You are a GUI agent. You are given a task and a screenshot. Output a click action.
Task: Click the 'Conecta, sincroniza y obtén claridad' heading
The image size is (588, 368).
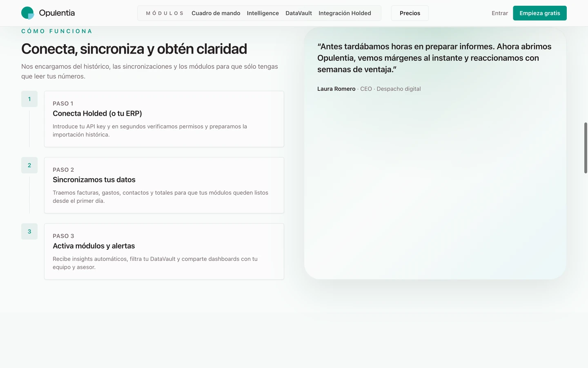click(134, 49)
